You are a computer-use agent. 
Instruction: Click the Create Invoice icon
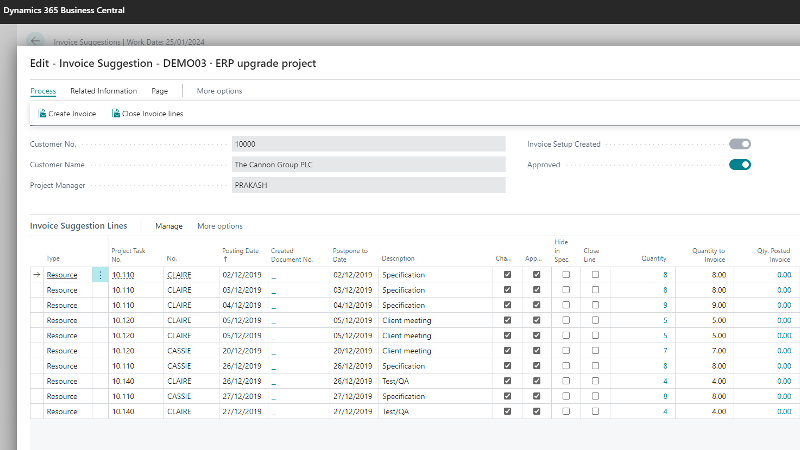click(42, 113)
